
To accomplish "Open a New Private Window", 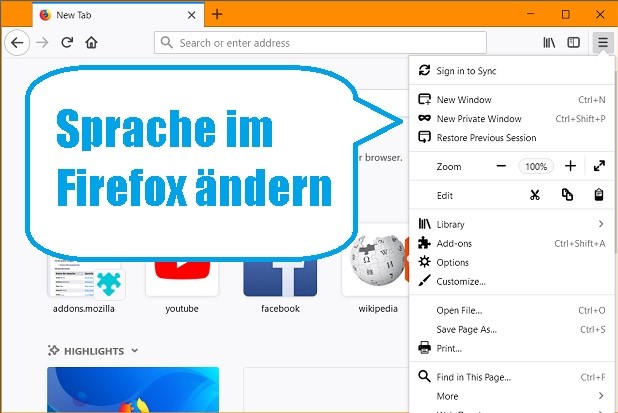I will click(512, 119).
